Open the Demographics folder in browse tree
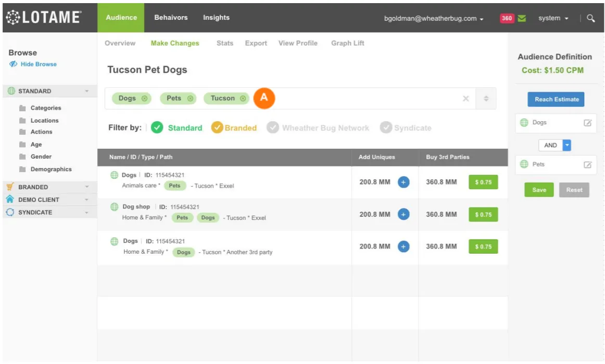605x364 pixels. (x=51, y=170)
